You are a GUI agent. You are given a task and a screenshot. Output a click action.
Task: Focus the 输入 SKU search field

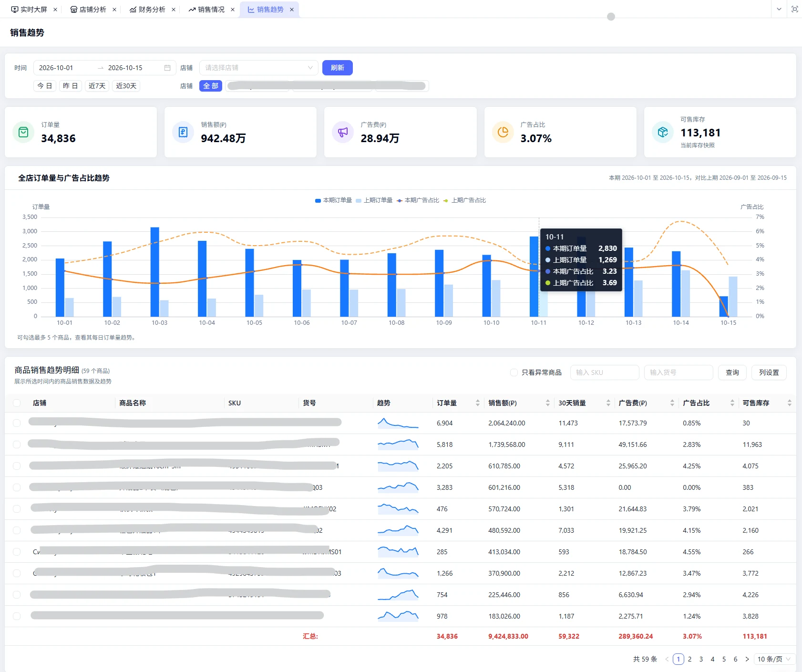605,372
